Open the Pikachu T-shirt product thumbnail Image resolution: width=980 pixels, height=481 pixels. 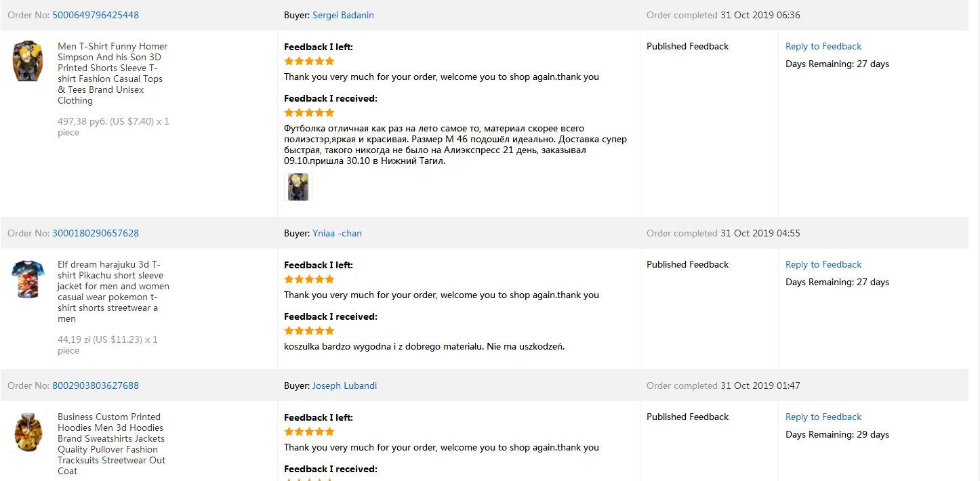(x=28, y=279)
